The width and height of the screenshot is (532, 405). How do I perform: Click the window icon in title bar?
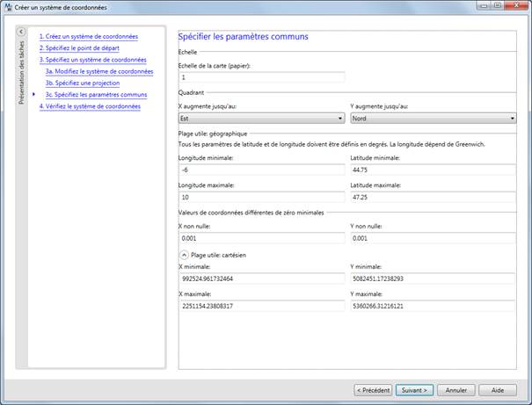pos(8,7)
